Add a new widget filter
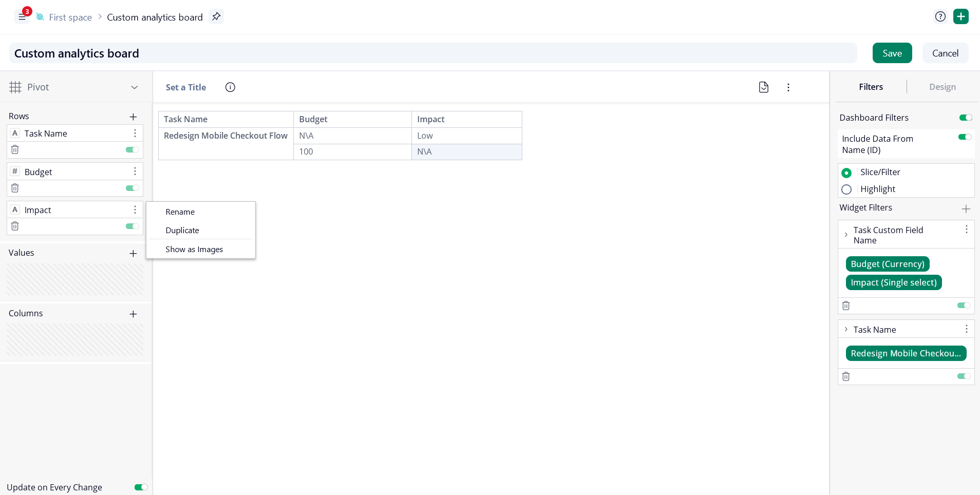This screenshot has width=980, height=495. coord(966,208)
